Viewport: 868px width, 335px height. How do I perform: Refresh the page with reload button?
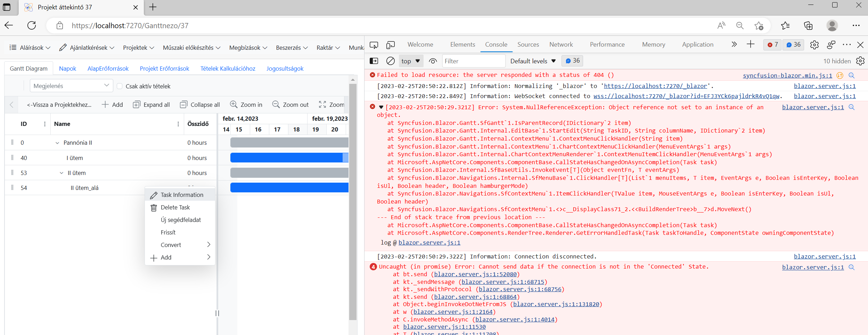[x=32, y=25]
